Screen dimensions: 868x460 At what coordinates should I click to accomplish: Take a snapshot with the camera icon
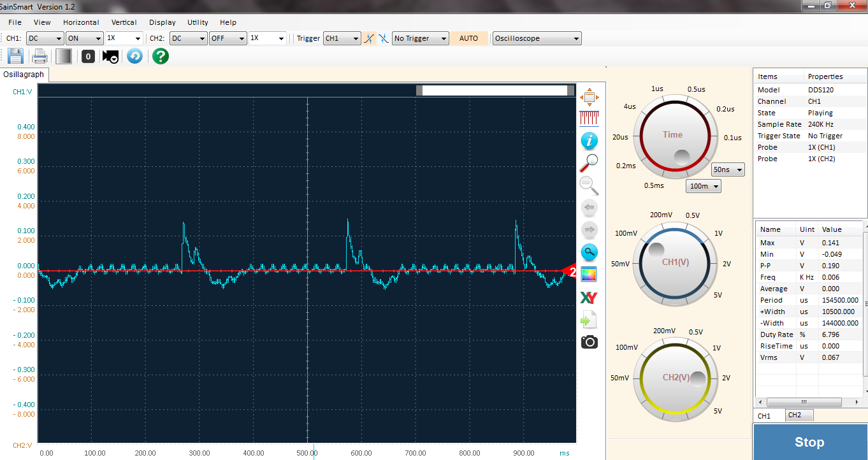[590, 342]
